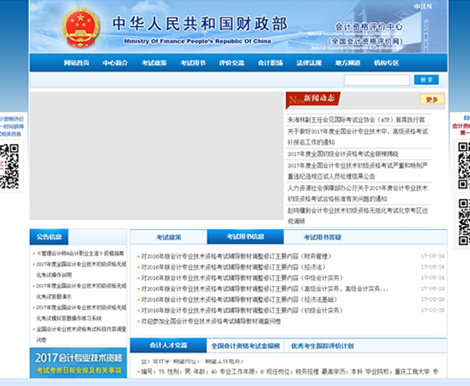The width and height of the screenshot is (470, 386).
Task: Open the textbook revision article for 经济法基础
Action: [239, 299]
